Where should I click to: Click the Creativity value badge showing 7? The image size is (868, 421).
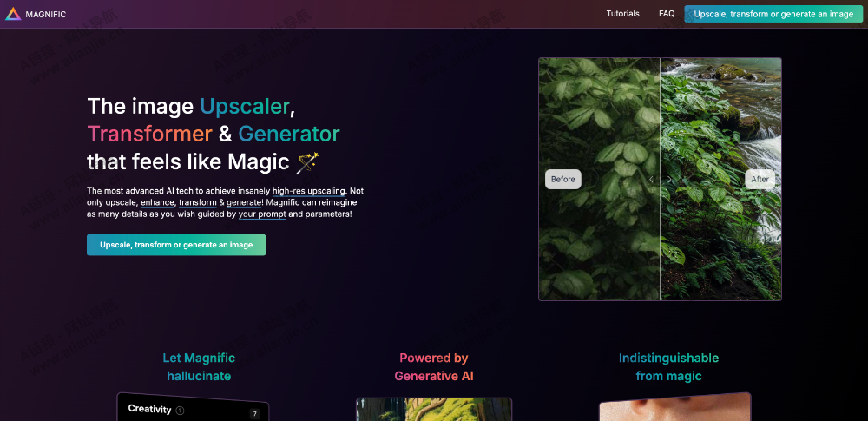point(254,414)
